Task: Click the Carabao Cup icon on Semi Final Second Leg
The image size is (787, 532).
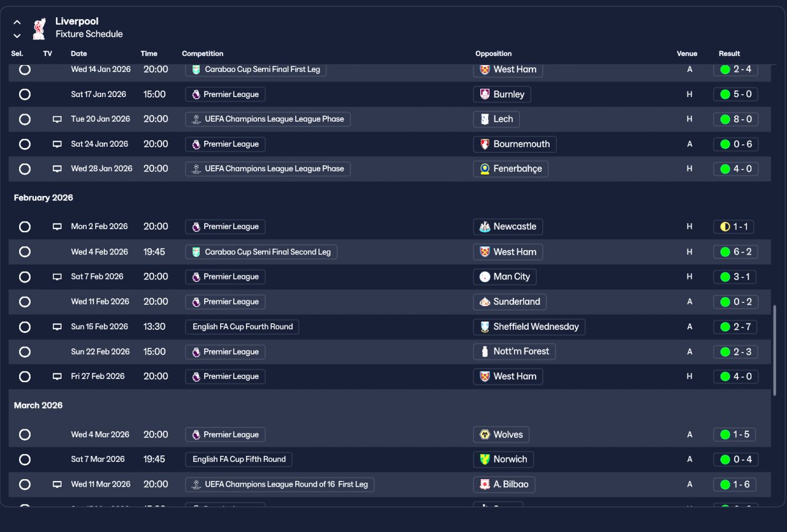Action: click(196, 252)
